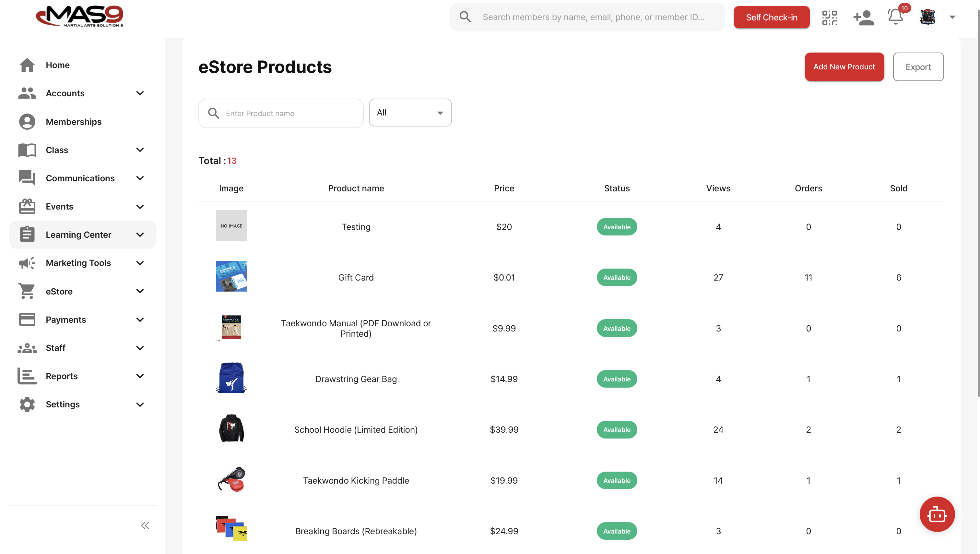Select Communications in the sidebar
This screenshot has width=980, height=554.
(80, 178)
